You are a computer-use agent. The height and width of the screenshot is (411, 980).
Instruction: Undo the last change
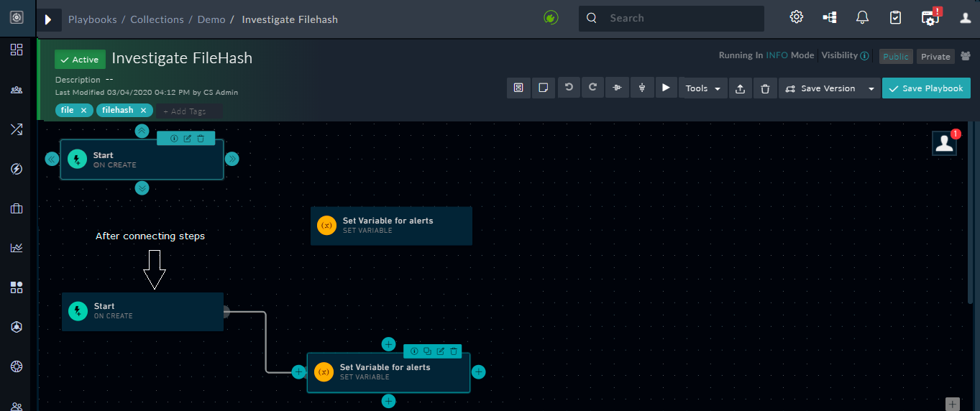pyautogui.click(x=569, y=88)
